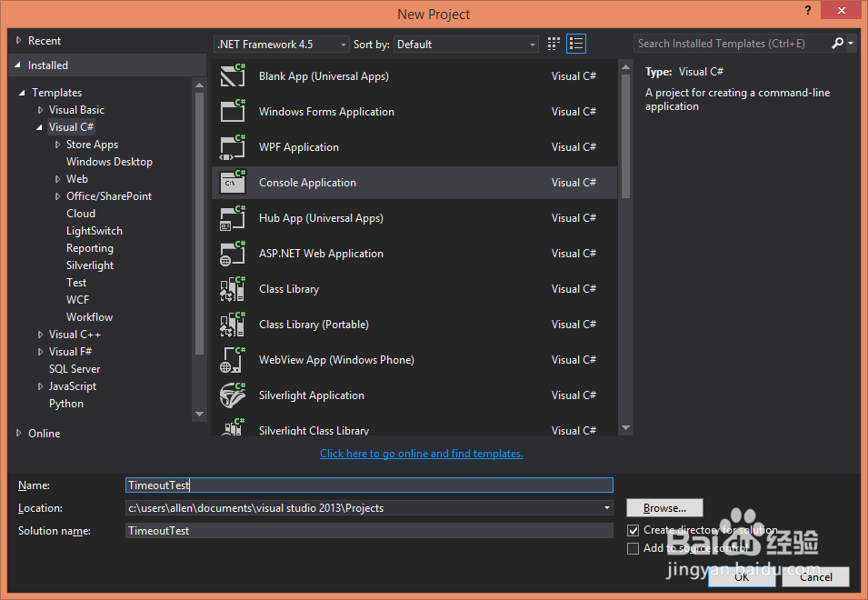Expand the Web tree node
The image size is (868, 600).
[x=57, y=179]
